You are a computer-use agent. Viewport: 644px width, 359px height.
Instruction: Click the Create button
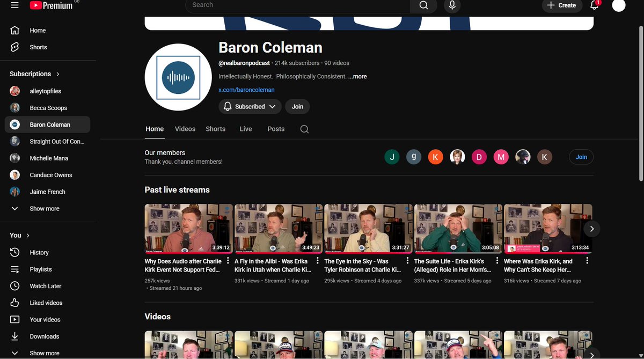click(x=562, y=5)
